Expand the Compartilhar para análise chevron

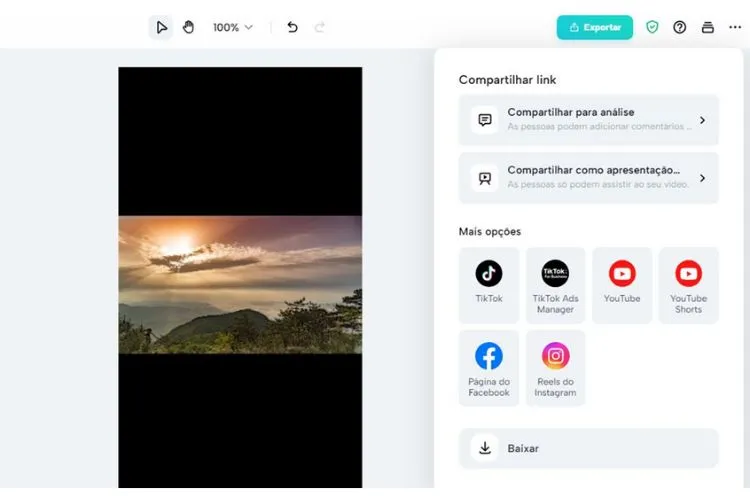coord(702,120)
